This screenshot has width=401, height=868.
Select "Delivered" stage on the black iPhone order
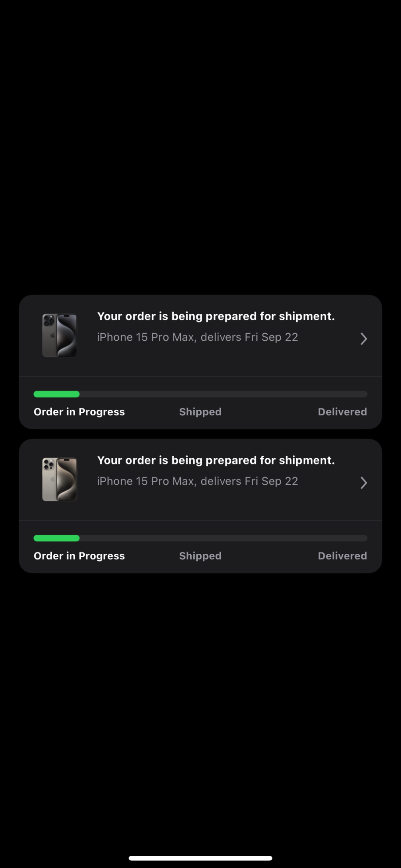point(342,412)
